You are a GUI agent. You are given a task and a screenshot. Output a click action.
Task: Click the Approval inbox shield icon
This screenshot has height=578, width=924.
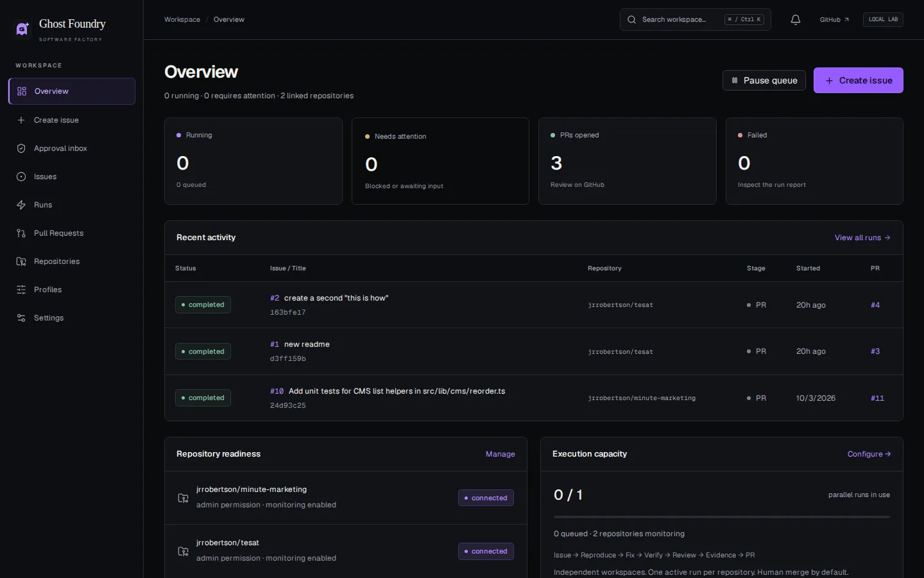[21, 148]
